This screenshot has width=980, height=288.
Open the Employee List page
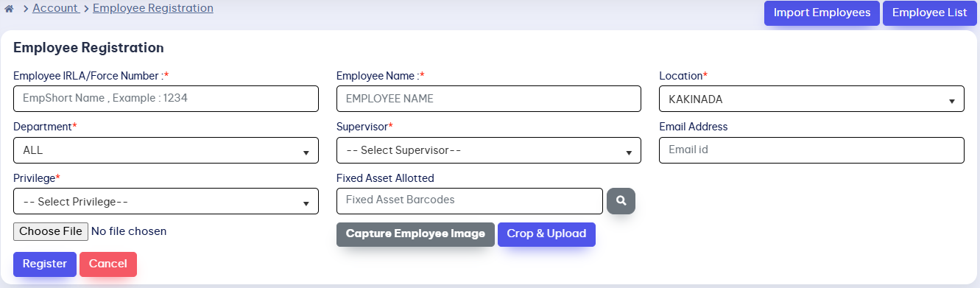[930, 13]
